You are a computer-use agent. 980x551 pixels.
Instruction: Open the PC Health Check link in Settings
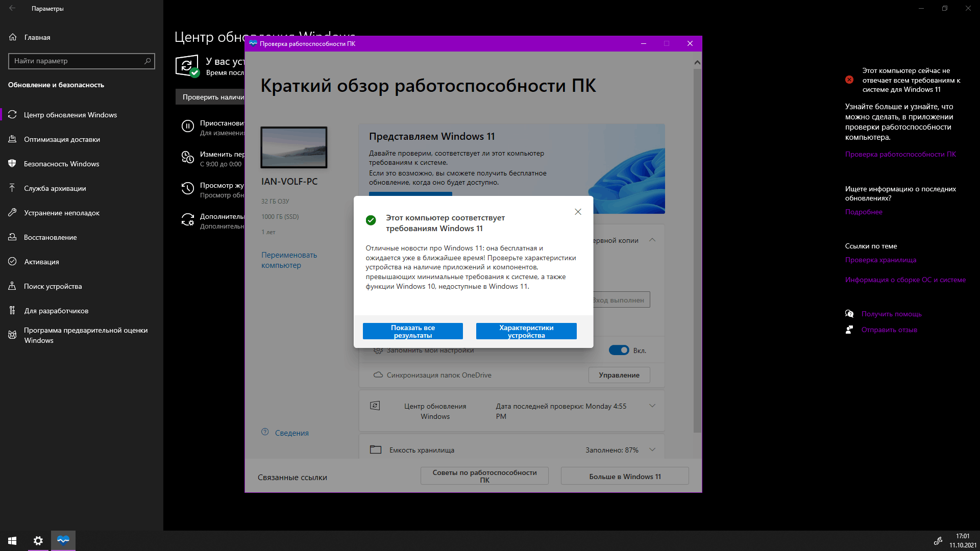click(x=900, y=154)
